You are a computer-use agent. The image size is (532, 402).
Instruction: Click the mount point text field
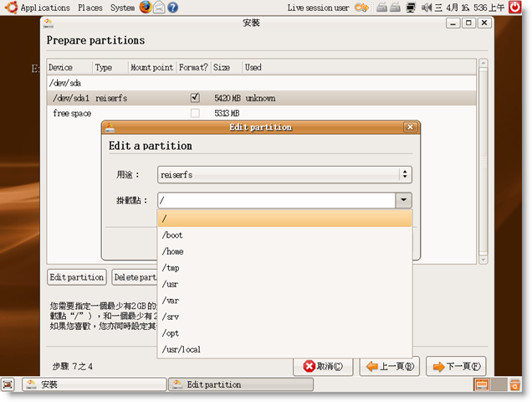[x=277, y=200]
